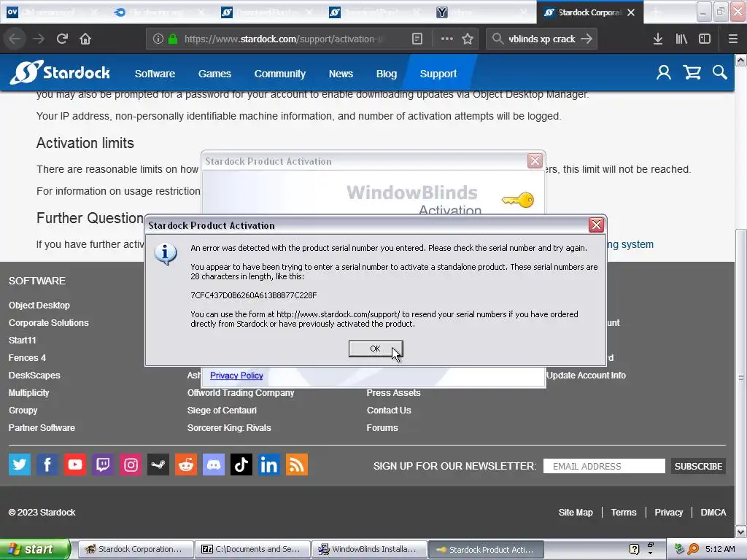
Task: Switch to the 7-Zip C:\Documents taskbar button
Action: pos(252,549)
